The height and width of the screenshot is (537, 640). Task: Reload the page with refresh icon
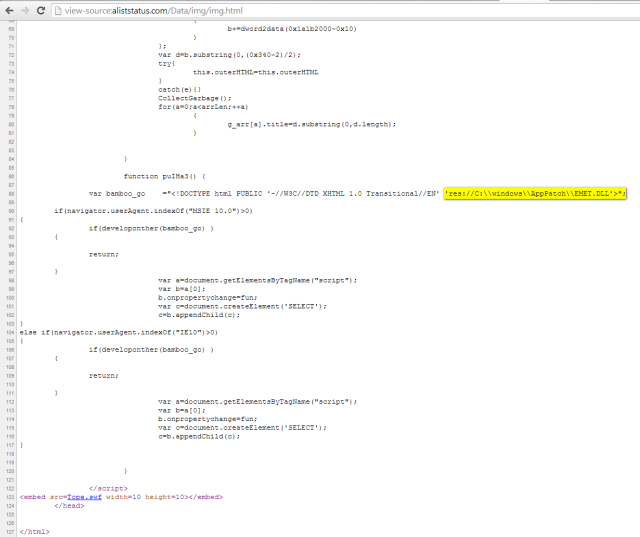click(40, 11)
